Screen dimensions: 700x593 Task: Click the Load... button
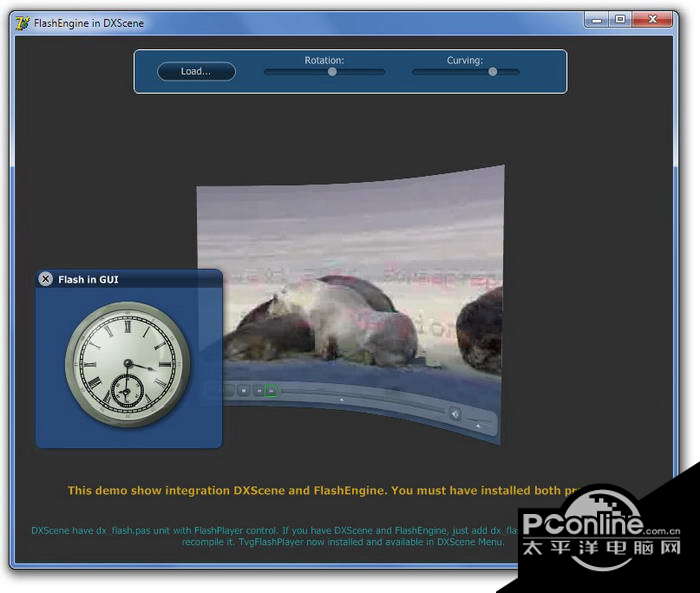click(196, 71)
